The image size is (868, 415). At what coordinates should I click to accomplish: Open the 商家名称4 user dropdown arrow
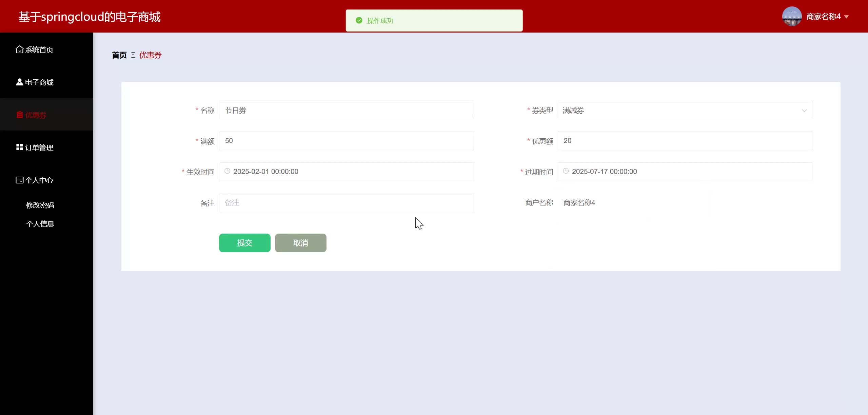847,17
